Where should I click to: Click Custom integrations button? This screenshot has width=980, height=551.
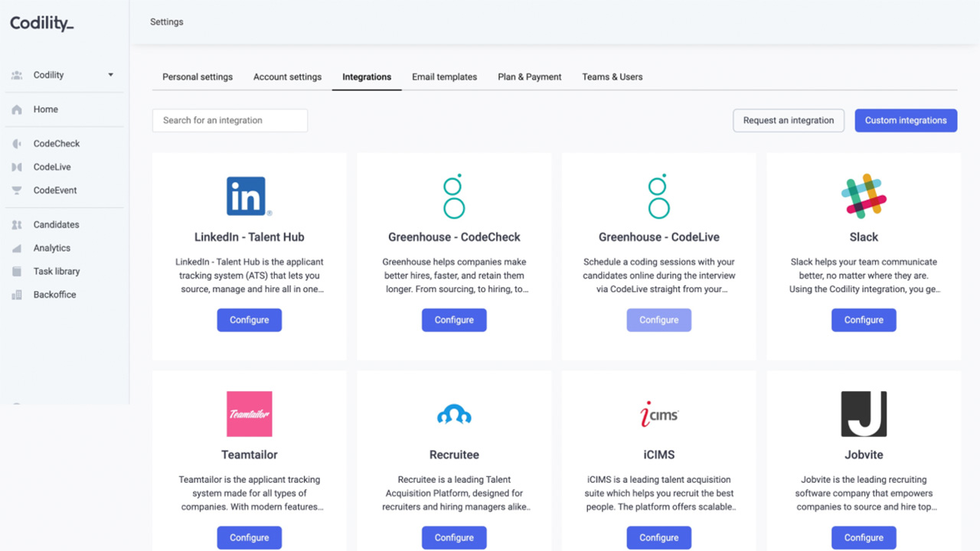906,120
